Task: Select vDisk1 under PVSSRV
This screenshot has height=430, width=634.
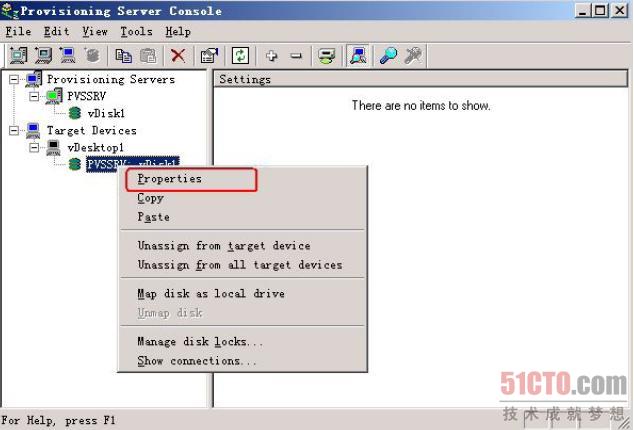Action: coord(106,113)
